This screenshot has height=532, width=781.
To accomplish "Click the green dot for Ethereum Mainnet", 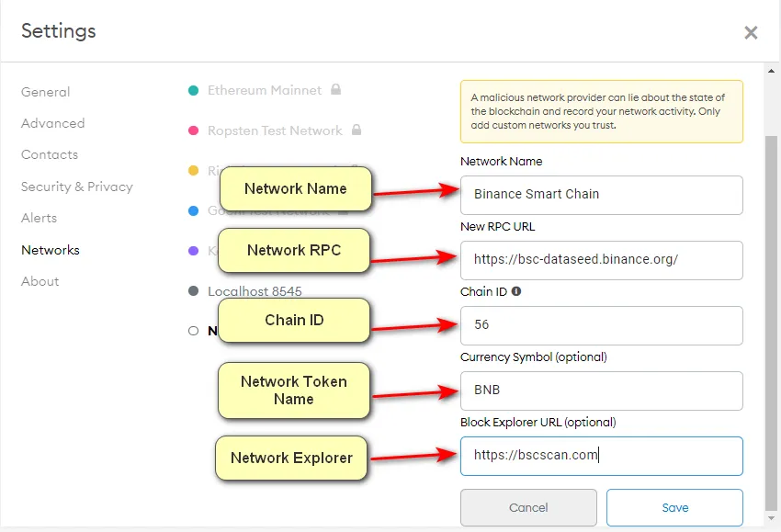I will pyautogui.click(x=193, y=90).
